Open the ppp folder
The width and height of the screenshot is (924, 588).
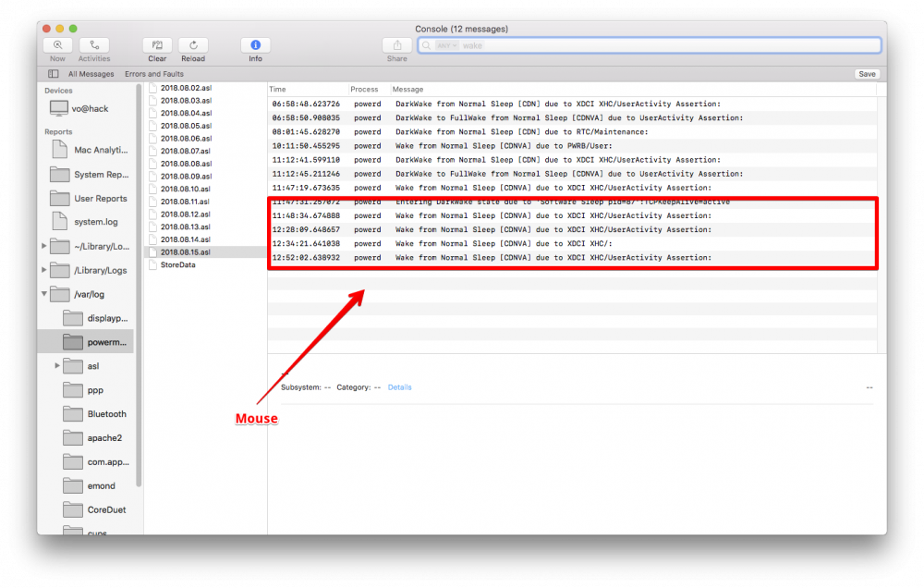click(84, 390)
